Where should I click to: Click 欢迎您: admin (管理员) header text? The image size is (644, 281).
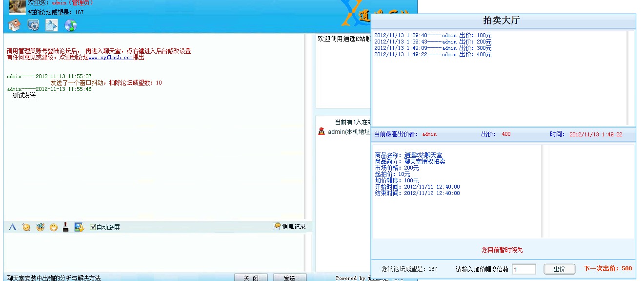click(x=60, y=3)
